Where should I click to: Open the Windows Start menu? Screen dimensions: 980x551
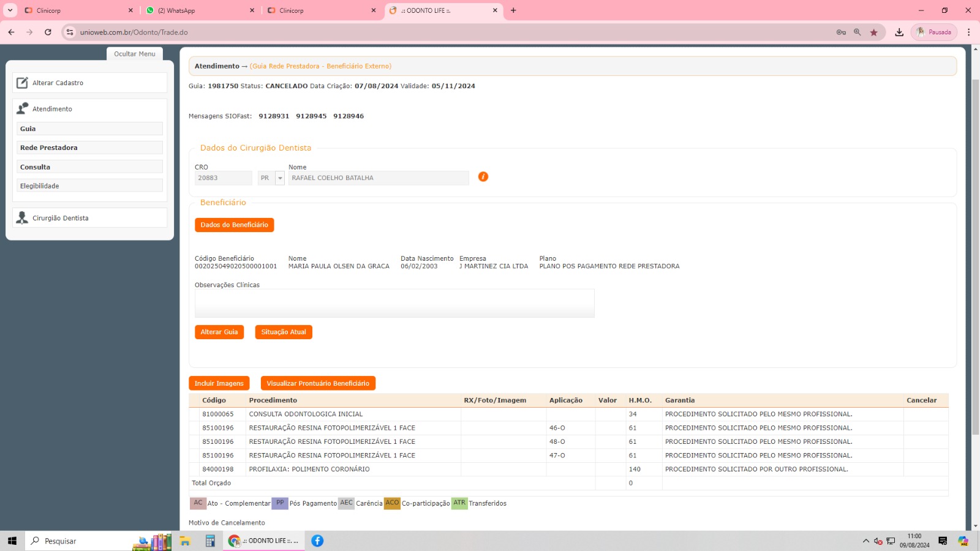coord(12,541)
